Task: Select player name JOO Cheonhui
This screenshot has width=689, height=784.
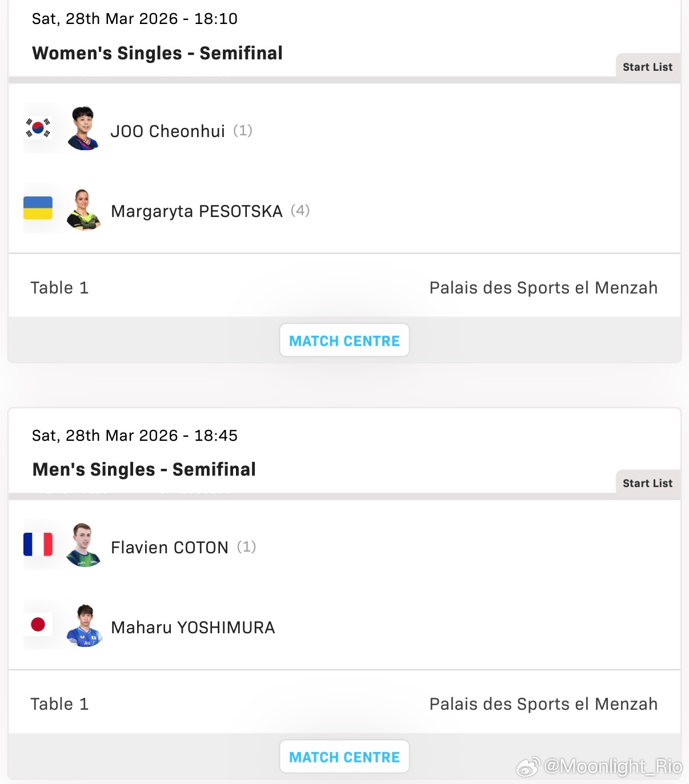Action: pos(167,131)
